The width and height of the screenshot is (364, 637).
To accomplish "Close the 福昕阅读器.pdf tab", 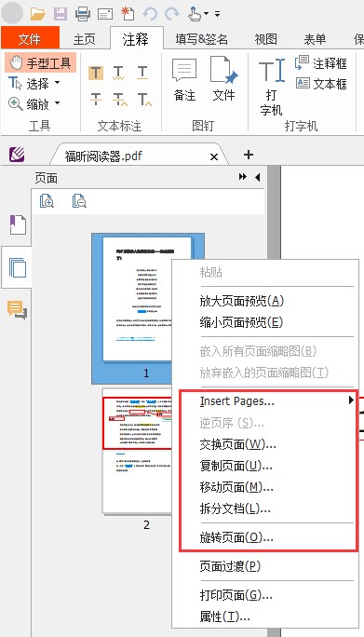I will pyautogui.click(x=214, y=156).
